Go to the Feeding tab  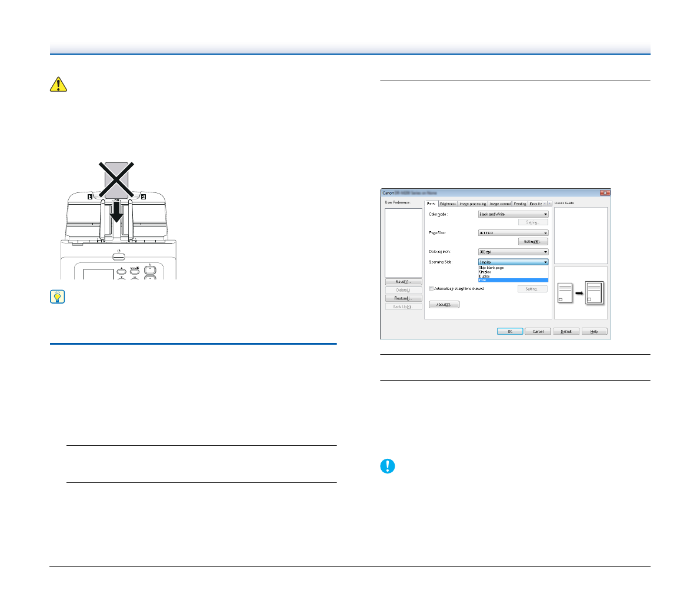pyautogui.click(x=519, y=204)
